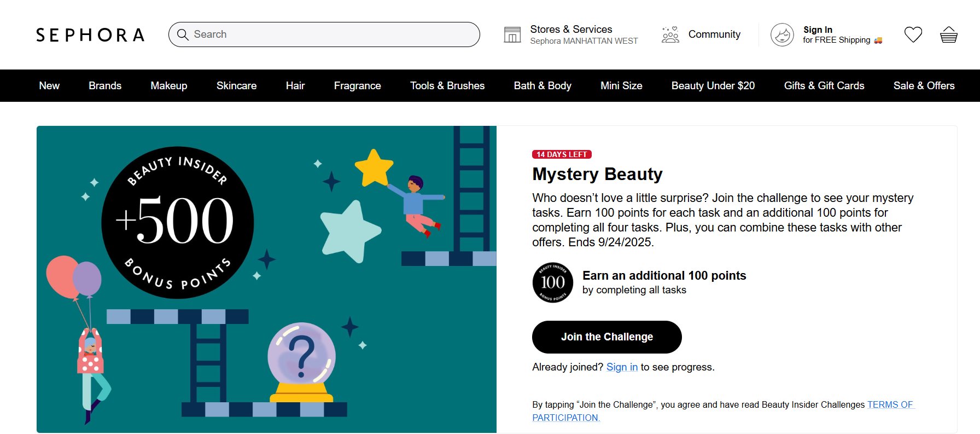Click the Community people icon
Viewport: 980px width, 434px height.
coord(670,34)
